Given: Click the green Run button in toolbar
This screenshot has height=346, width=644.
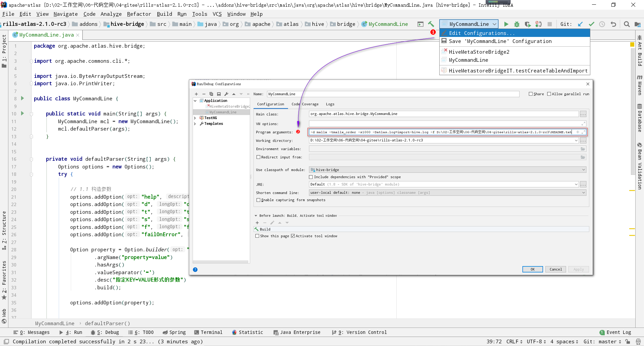Looking at the screenshot, I should point(506,24).
